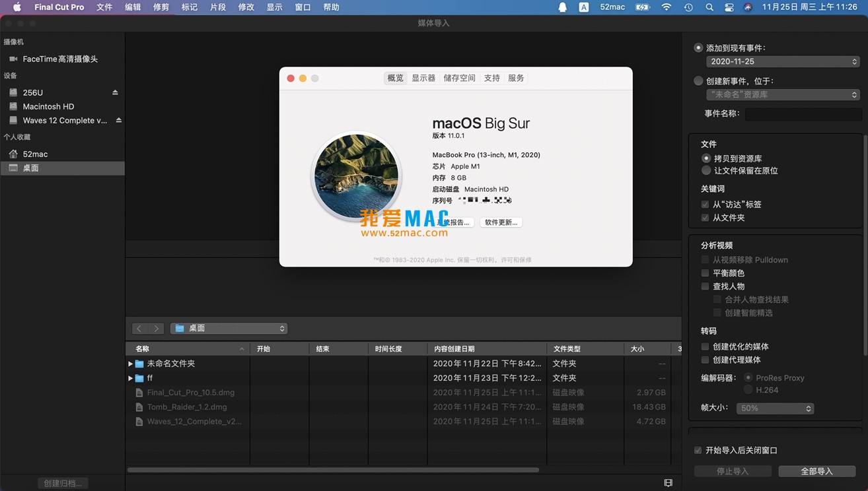Click the macOS Big Sur logo image
The height and width of the screenshot is (491, 868).
[357, 176]
